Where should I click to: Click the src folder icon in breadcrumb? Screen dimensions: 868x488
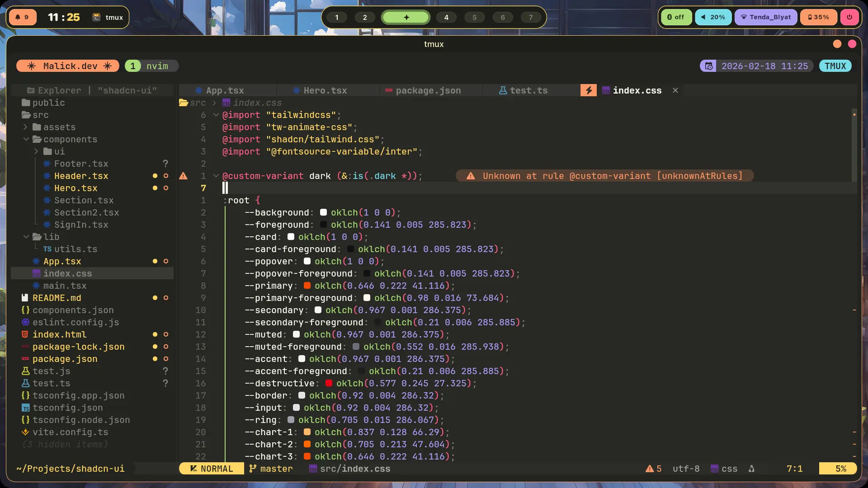tap(184, 103)
